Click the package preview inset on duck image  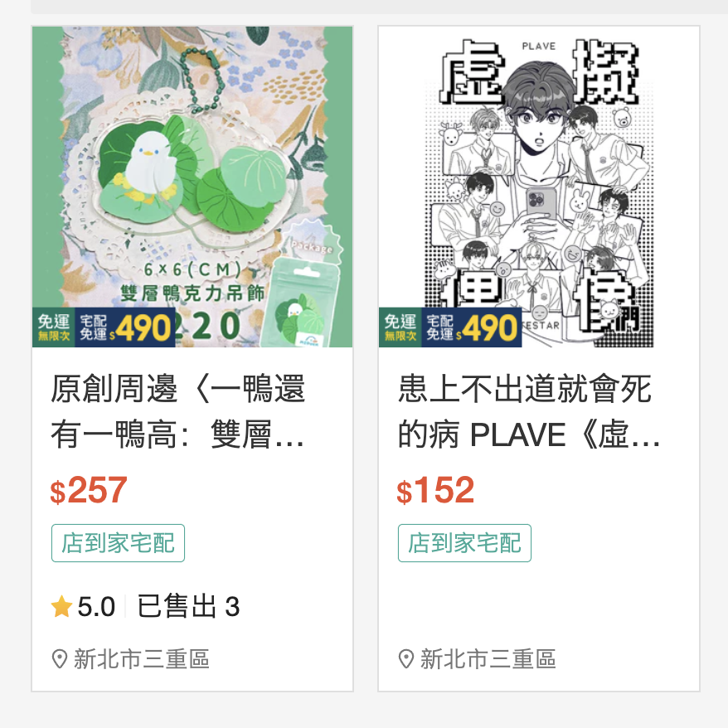pyautogui.click(x=302, y=293)
